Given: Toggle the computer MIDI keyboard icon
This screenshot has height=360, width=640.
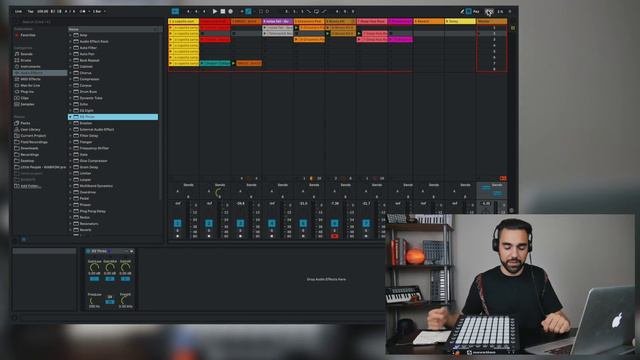Looking at the screenshot, I should click(469, 11).
